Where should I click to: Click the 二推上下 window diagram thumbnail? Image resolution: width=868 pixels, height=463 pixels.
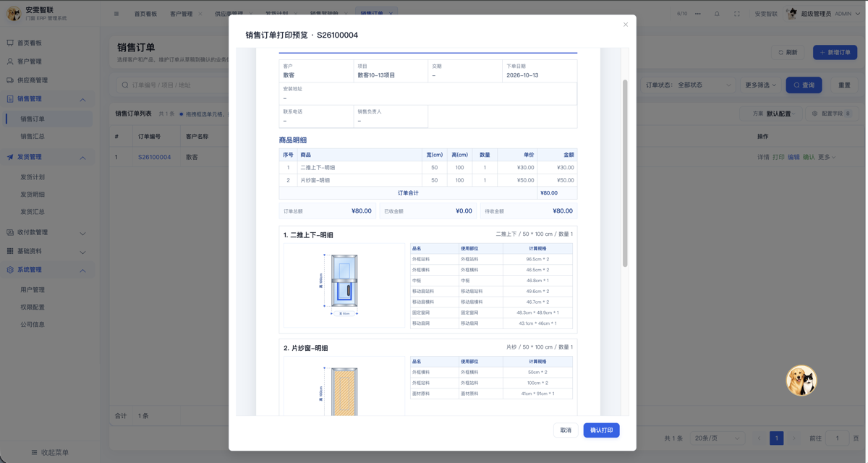tap(344, 285)
